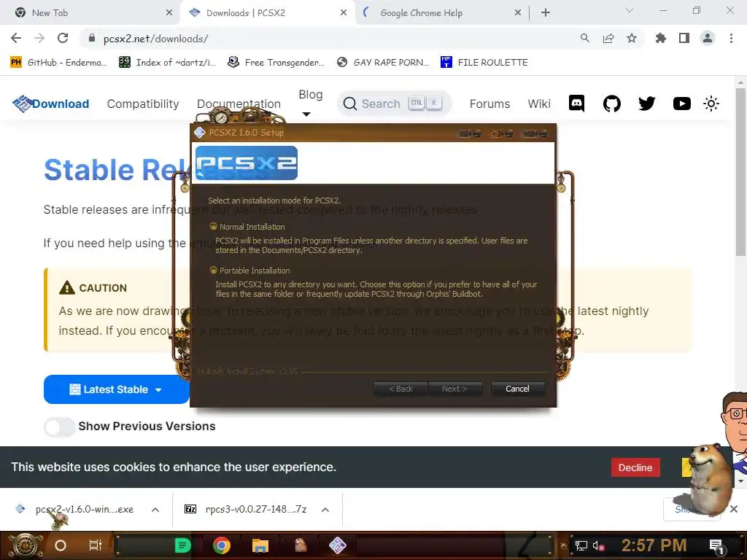Expand the Latest Stable dropdown button
The image size is (747, 560).
pos(117,389)
